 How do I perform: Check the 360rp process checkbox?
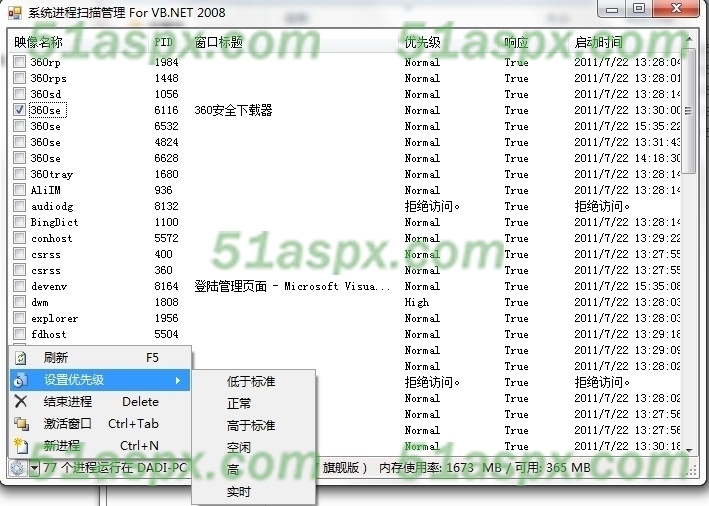pos(19,61)
